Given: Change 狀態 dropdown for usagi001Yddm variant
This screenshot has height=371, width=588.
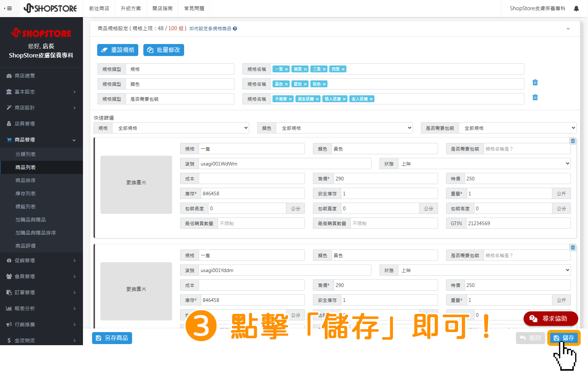Looking at the screenshot, I should point(484,270).
